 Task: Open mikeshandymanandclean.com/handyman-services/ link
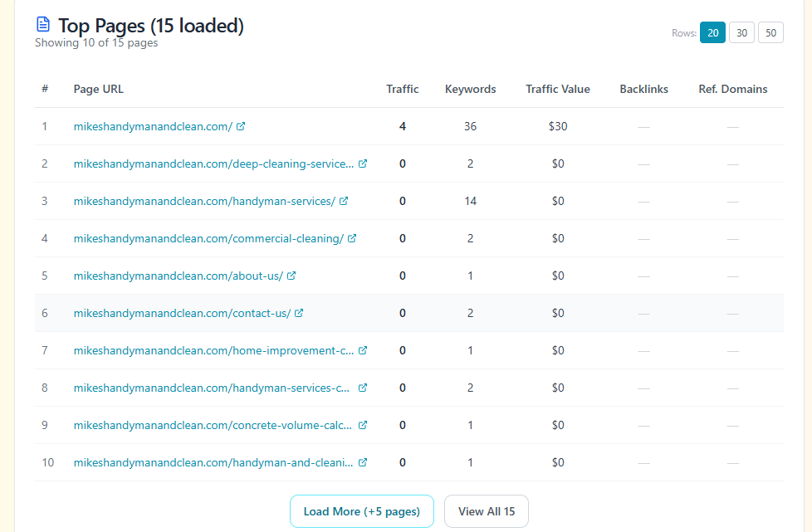coord(204,202)
